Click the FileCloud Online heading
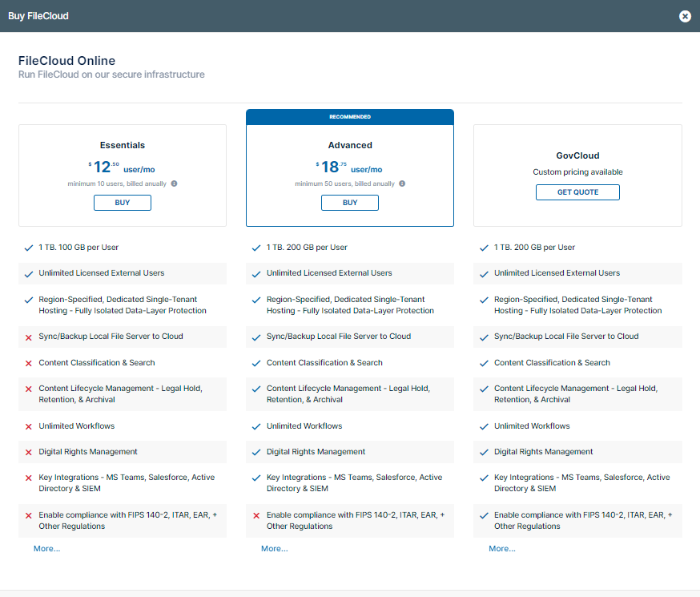 coord(66,61)
